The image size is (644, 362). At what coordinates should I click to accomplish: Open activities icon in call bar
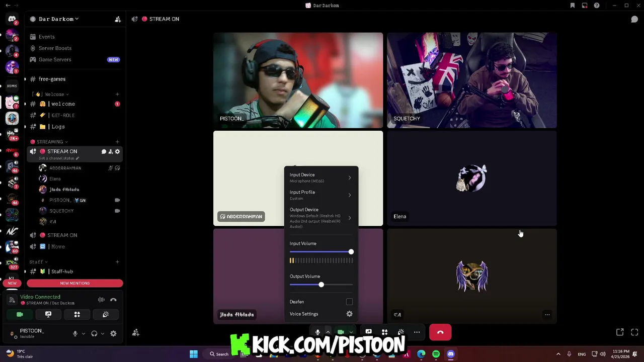[x=384, y=332]
